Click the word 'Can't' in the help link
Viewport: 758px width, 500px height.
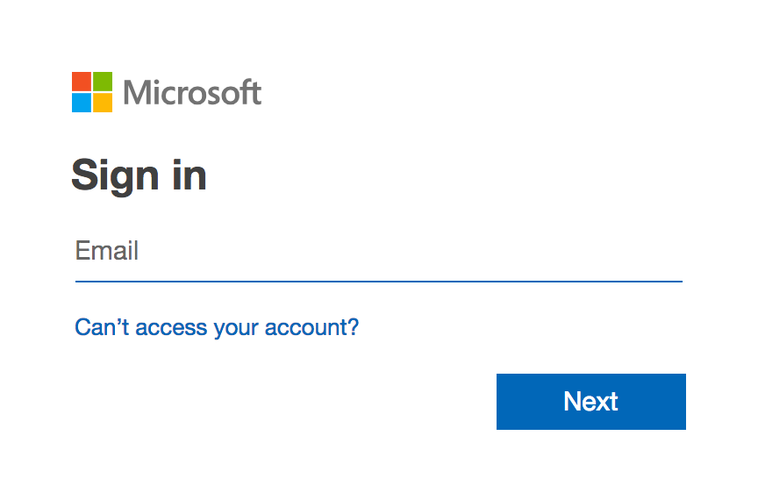click(x=99, y=327)
